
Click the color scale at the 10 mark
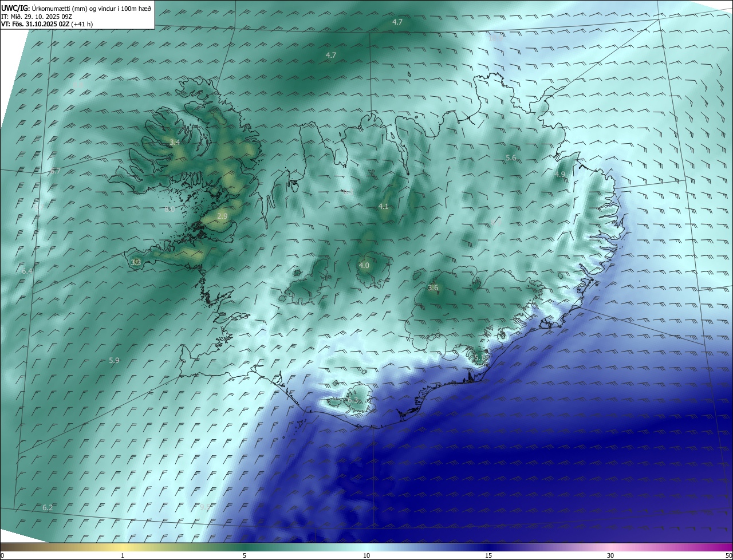pyautogui.click(x=366, y=555)
